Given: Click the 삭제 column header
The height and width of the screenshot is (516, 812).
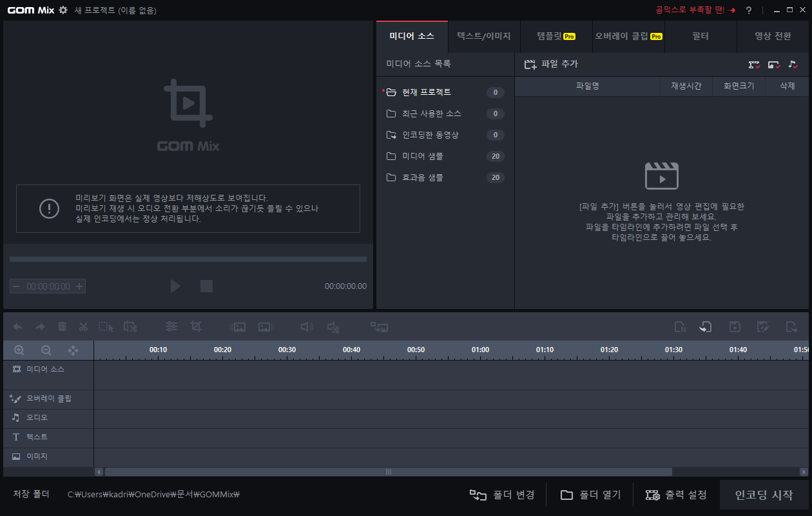Looking at the screenshot, I should pos(787,86).
